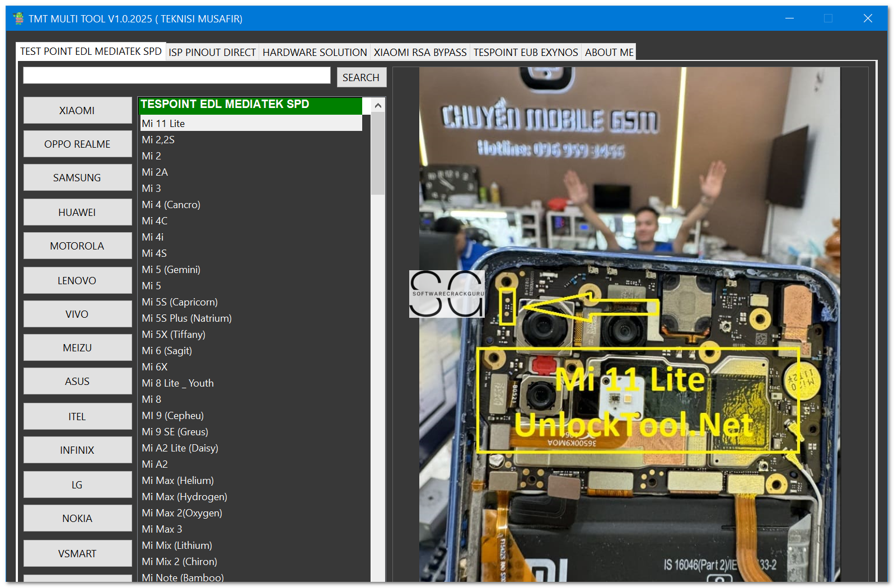Click the TMT Multi Tool title bar icon
The height and width of the screenshot is (588, 894).
(18, 18)
